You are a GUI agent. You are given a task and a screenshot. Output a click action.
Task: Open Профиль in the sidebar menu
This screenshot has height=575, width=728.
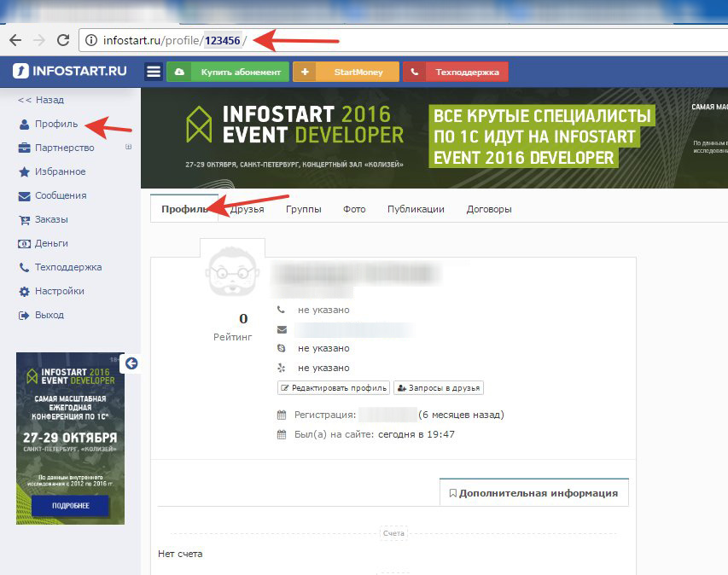coord(56,124)
